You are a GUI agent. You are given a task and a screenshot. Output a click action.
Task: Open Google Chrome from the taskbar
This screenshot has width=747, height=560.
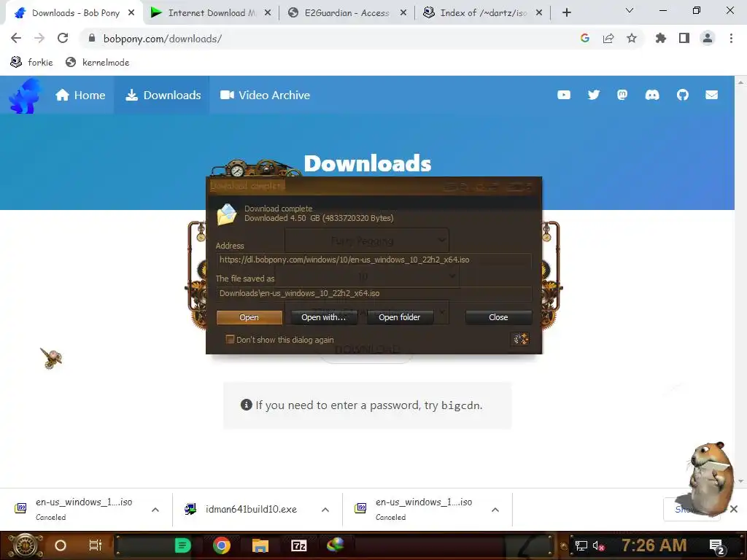222,545
